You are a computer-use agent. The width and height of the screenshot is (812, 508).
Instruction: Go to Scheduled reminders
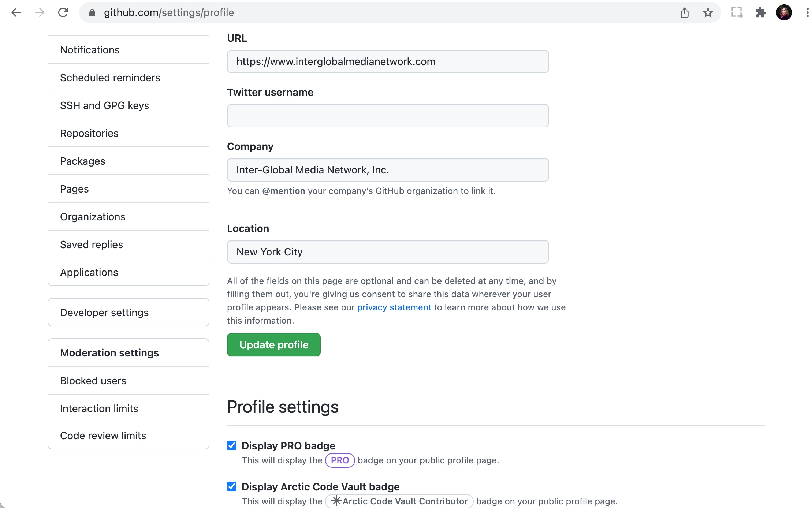110,77
